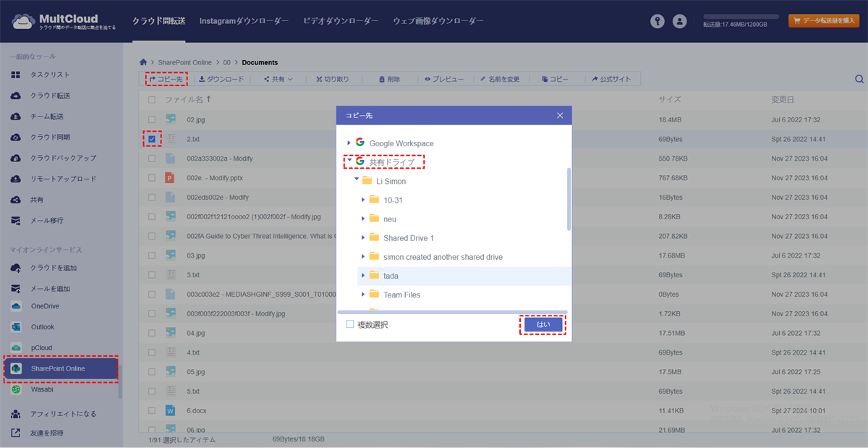Click SharePoint Online in the breadcrumb
This screenshot has height=448, width=868.
[x=184, y=62]
